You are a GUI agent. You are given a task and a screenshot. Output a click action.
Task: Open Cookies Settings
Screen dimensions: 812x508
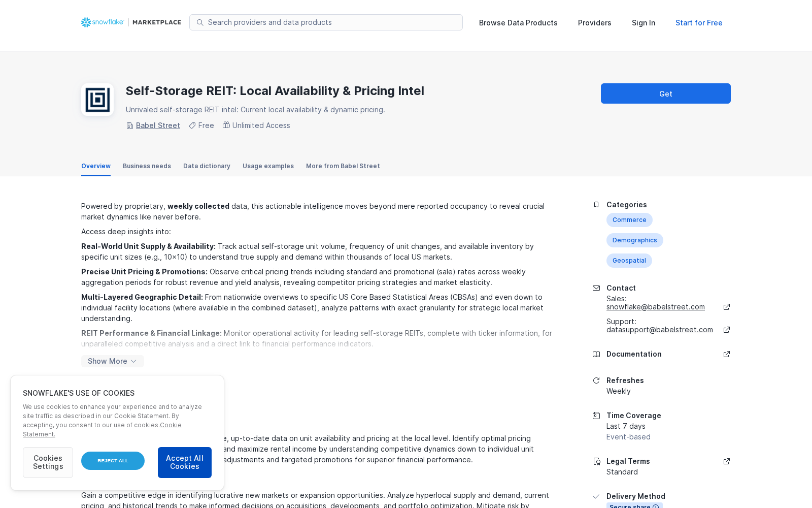tap(48, 462)
